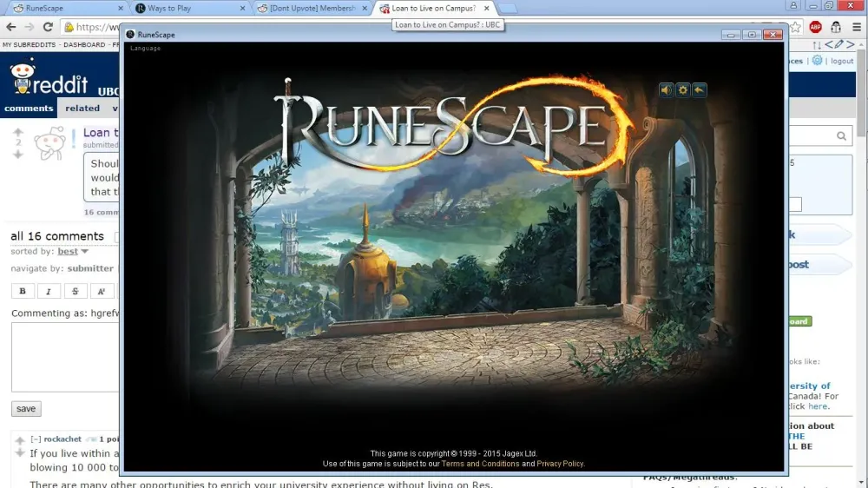Image resolution: width=868 pixels, height=488 pixels.
Task: Open the Chrome user profile button
Action: 793,5
